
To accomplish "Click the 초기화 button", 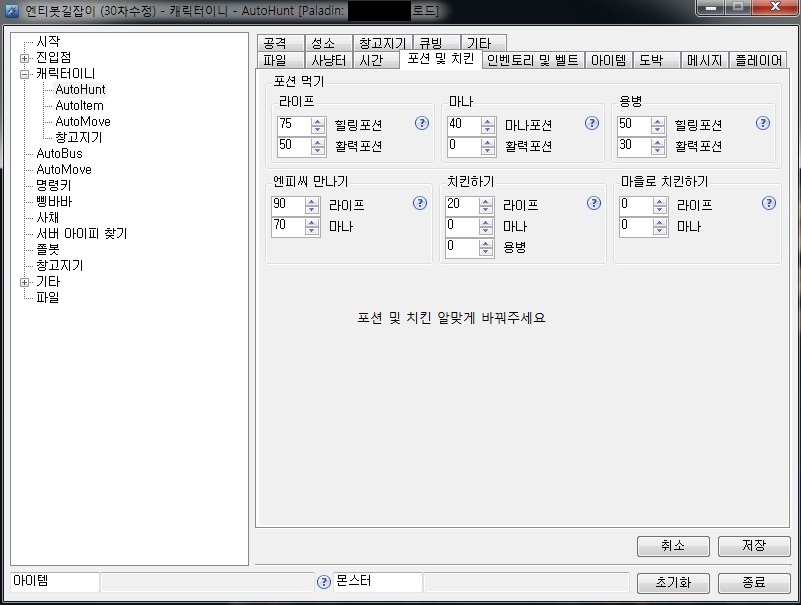I will coord(673,583).
